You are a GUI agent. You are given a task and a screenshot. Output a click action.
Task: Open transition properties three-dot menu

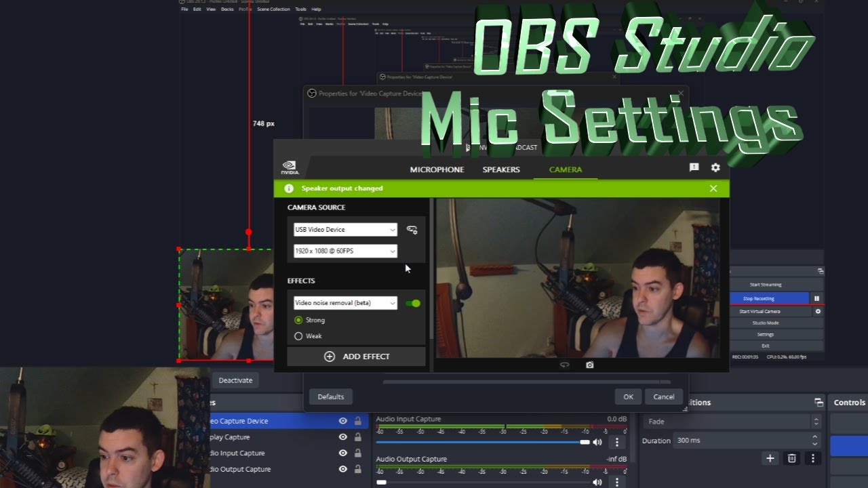point(813,459)
